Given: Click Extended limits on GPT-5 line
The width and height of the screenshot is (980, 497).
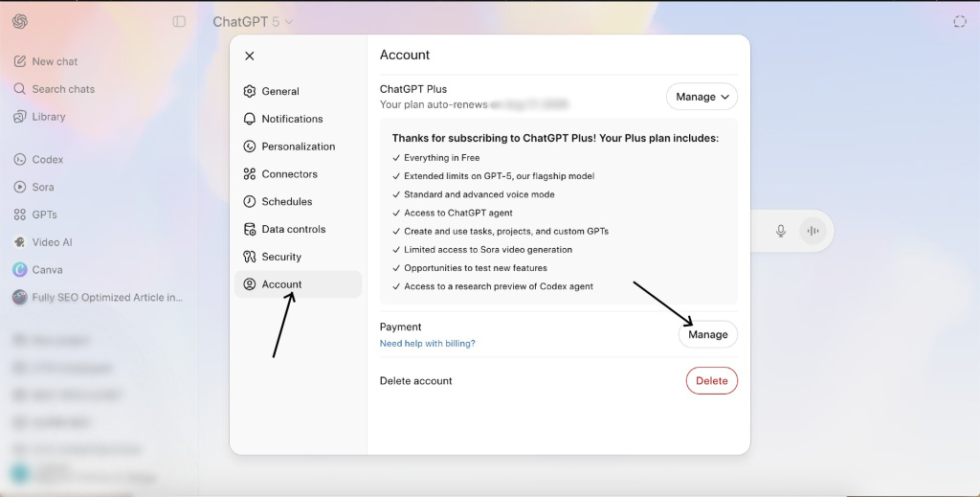Looking at the screenshot, I should (499, 176).
